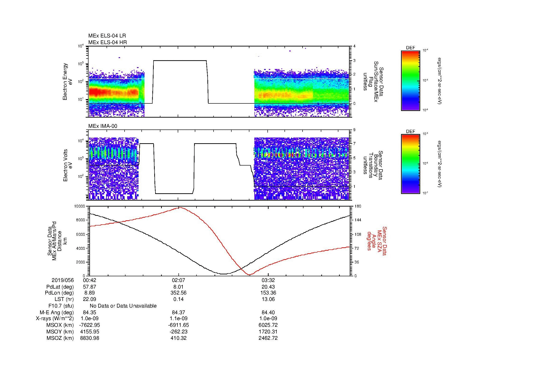
Task: Click the '02:07' time tick label
Action: click(x=178, y=280)
